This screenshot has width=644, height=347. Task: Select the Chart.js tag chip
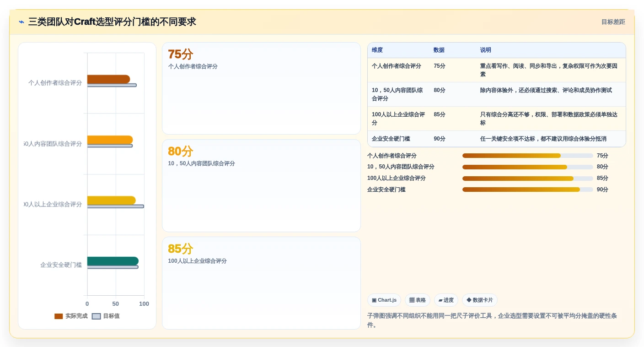(384, 300)
